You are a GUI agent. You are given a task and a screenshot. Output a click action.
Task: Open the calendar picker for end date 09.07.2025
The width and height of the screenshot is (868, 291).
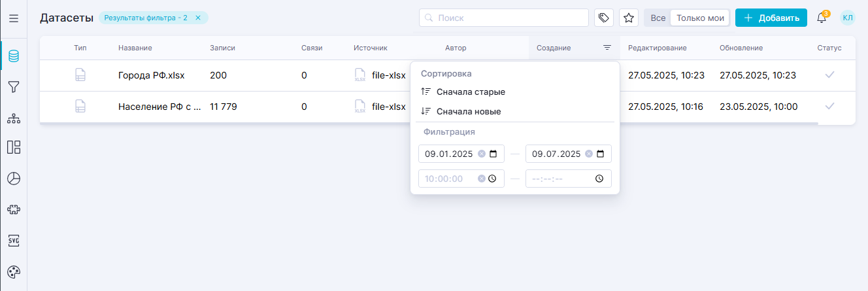click(x=600, y=154)
